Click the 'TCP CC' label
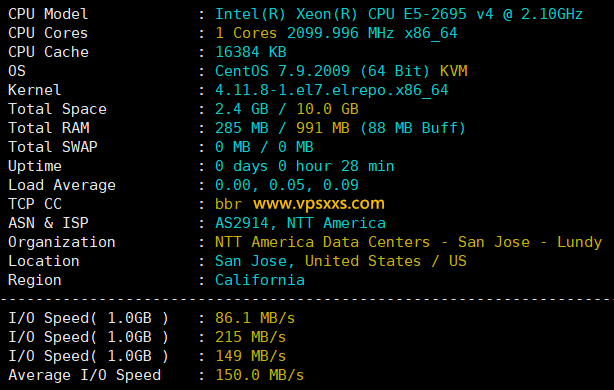Viewport: 614px width, 390px height. [x=35, y=204]
